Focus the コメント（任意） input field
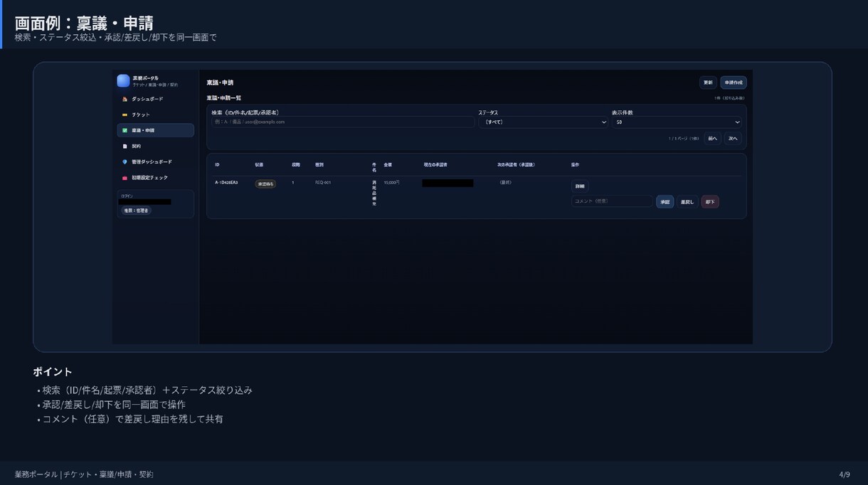Viewport: 868px width, 485px height. coord(612,201)
